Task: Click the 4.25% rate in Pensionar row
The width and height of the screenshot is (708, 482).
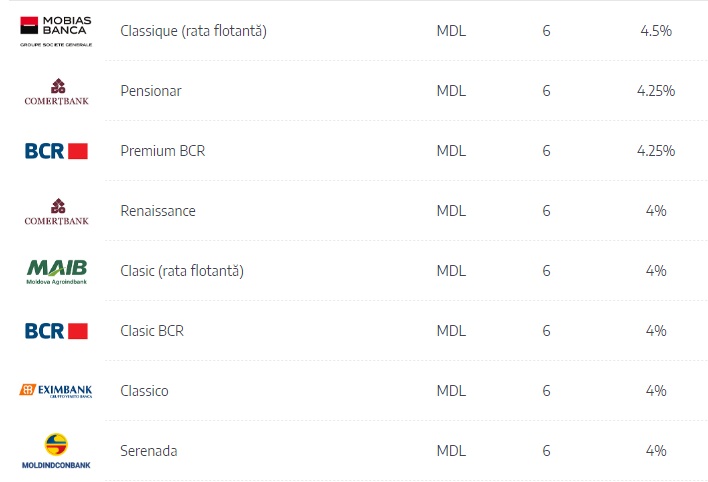Action: coord(656,91)
